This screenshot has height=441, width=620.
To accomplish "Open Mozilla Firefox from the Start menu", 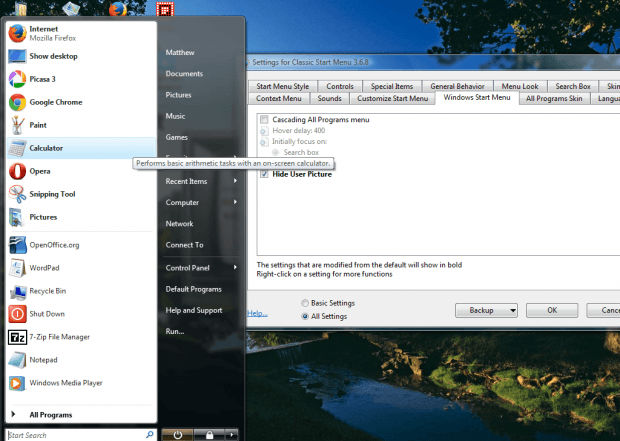I will (17, 33).
